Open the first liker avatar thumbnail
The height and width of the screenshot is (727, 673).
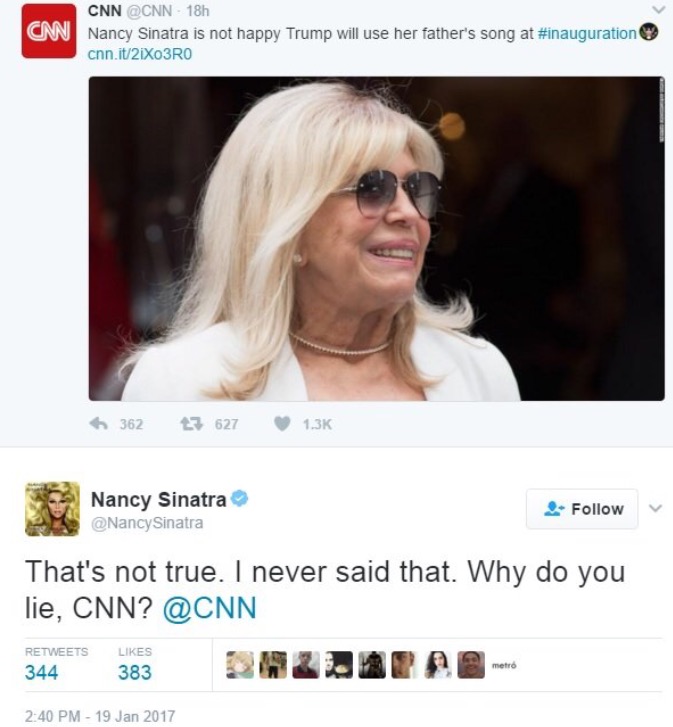coord(240,665)
